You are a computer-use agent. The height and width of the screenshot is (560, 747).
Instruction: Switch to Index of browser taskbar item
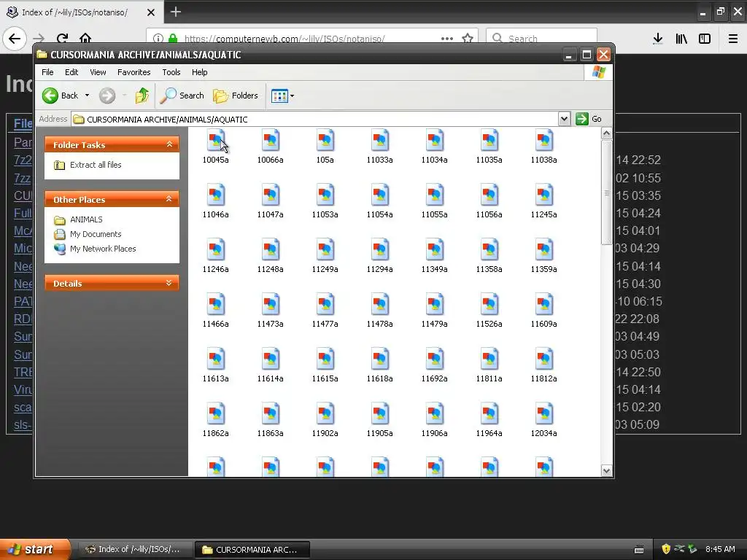pyautogui.click(x=134, y=550)
